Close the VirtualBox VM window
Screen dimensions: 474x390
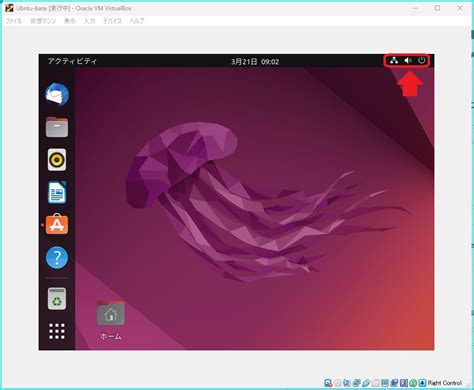(x=460, y=8)
